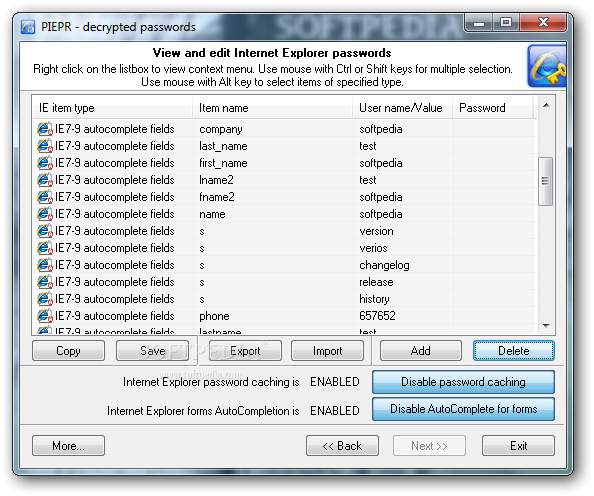The width and height of the screenshot is (594, 496).
Task: Click the IE icon in the release row
Action: coord(45,282)
